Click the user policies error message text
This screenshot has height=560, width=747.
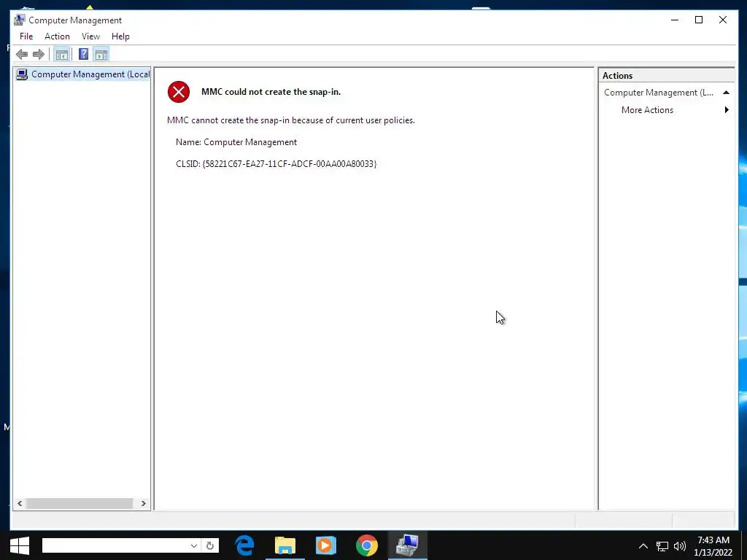(290, 120)
